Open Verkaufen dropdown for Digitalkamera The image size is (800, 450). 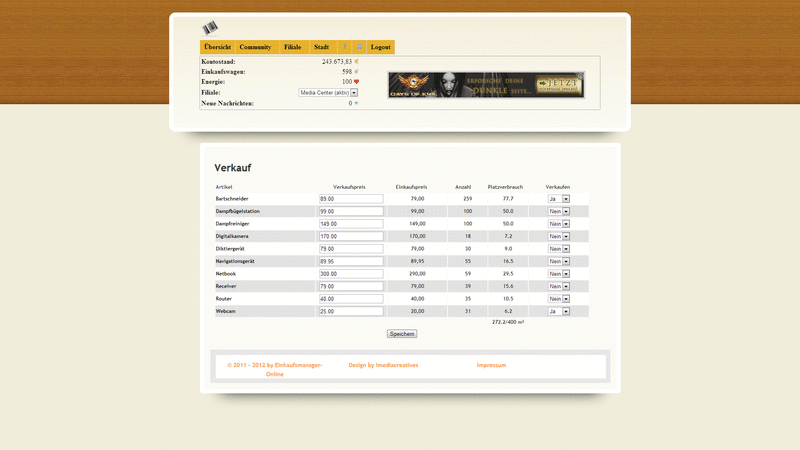click(559, 236)
